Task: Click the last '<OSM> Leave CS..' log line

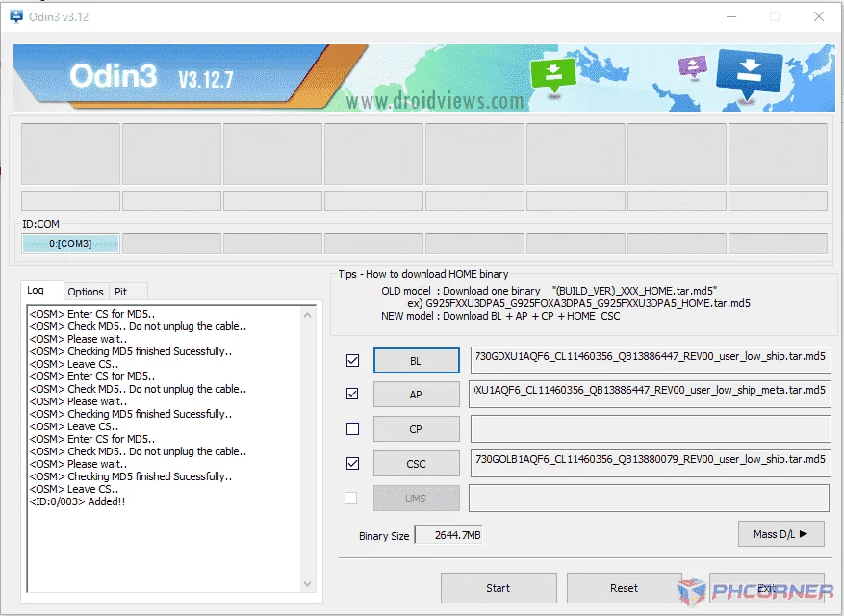Action: (x=74, y=489)
